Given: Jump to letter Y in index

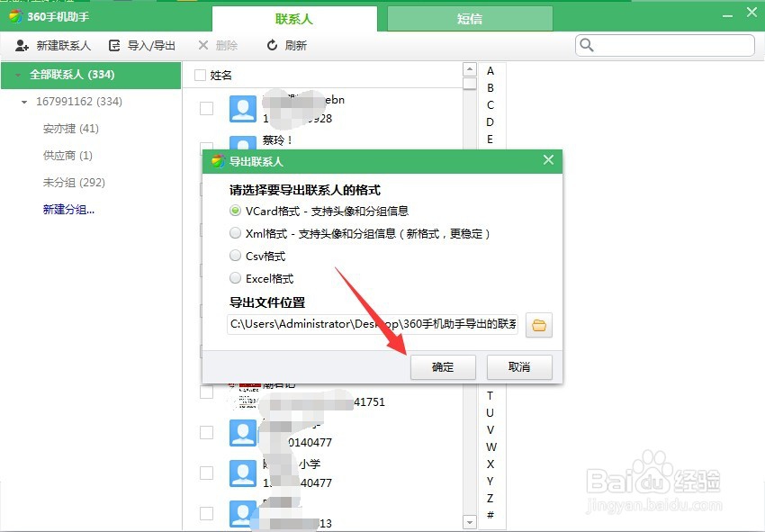Looking at the screenshot, I should pos(490,482).
